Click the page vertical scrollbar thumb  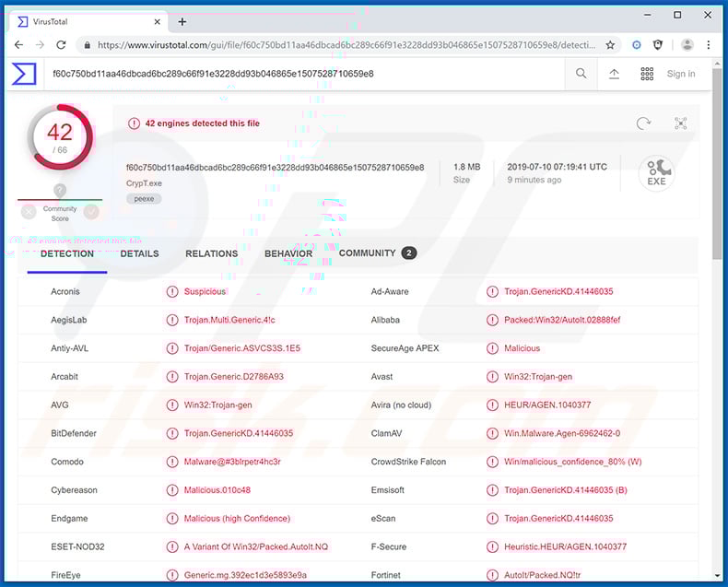(x=717, y=162)
